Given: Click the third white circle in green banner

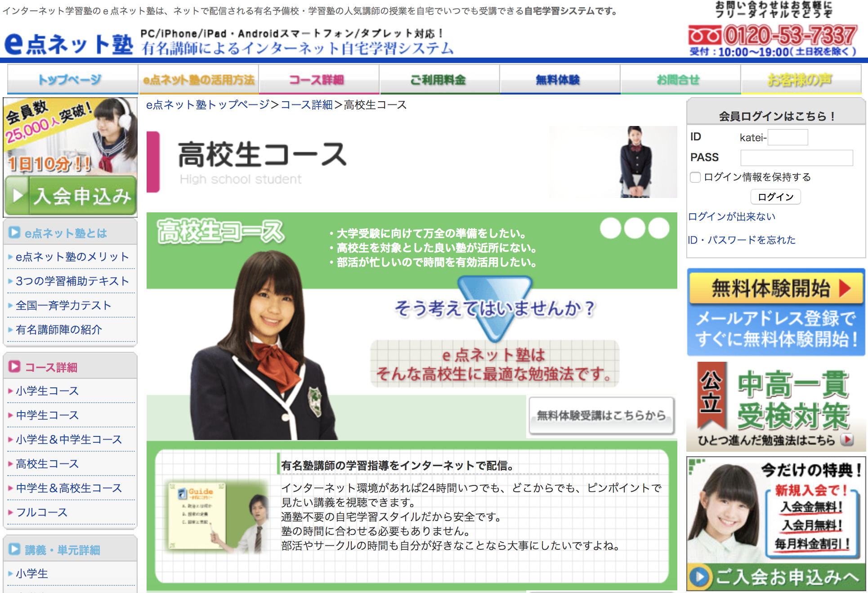Looking at the screenshot, I should pyautogui.click(x=659, y=228).
